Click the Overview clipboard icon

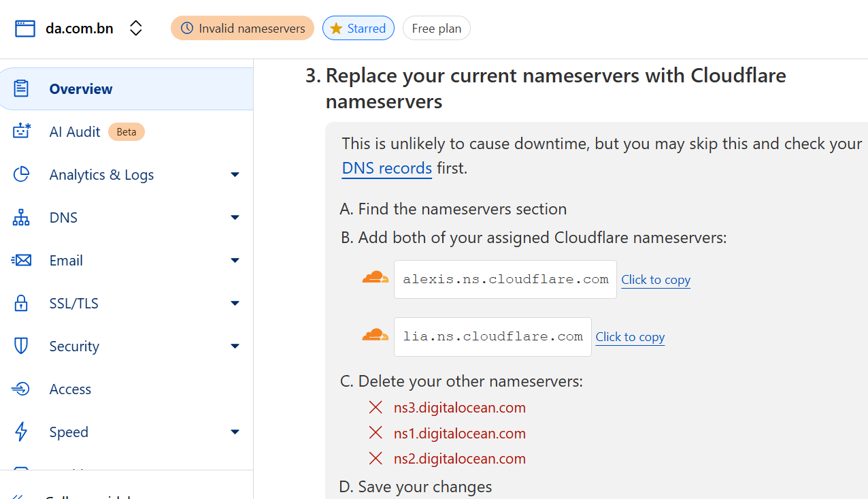pos(21,88)
